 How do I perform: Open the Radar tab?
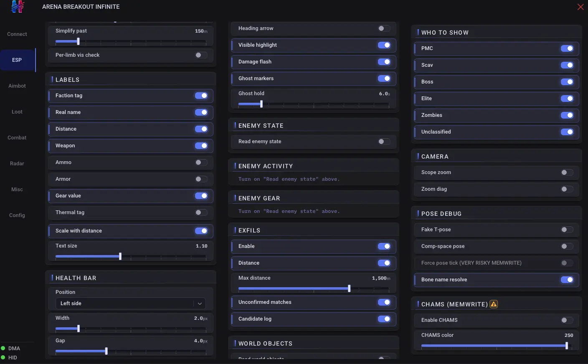click(x=17, y=164)
